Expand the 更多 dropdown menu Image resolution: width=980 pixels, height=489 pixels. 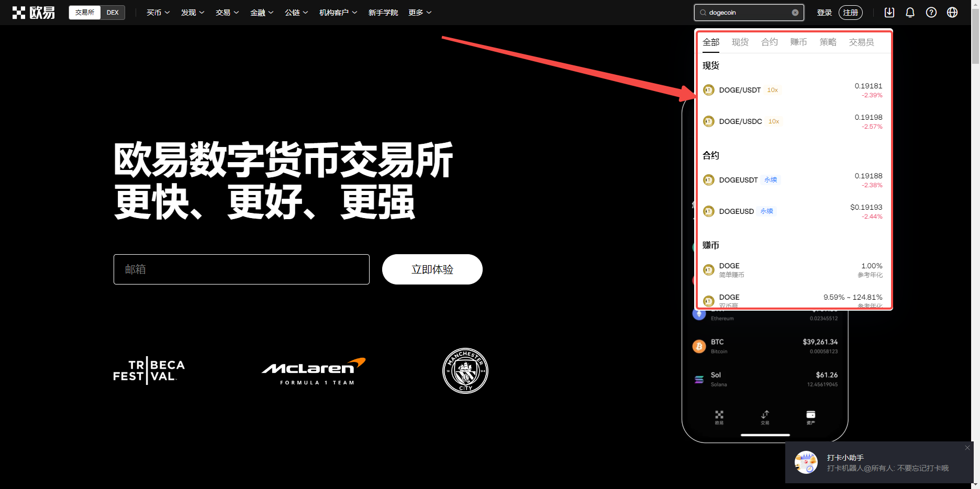tap(420, 13)
